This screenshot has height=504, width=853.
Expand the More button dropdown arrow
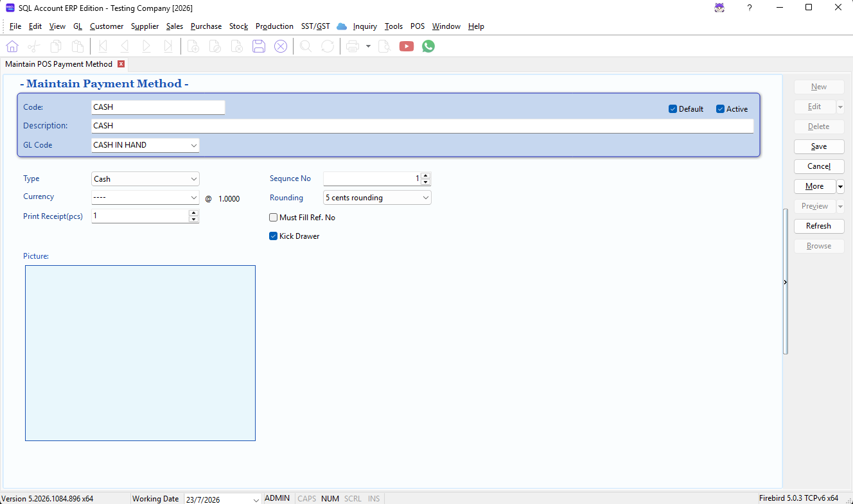click(x=840, y=186)
